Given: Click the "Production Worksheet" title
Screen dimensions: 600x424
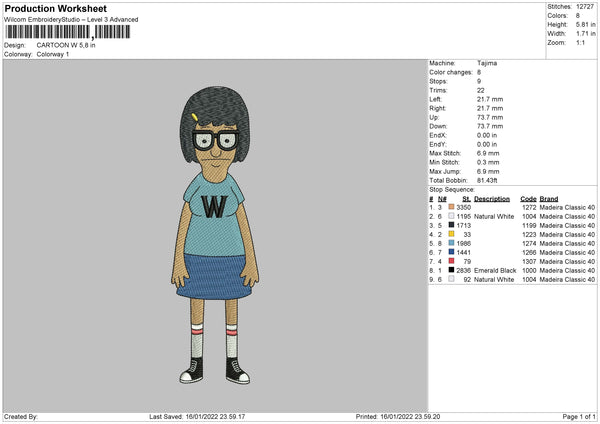Looking at the screenshot, I should (x=55, y=8).
